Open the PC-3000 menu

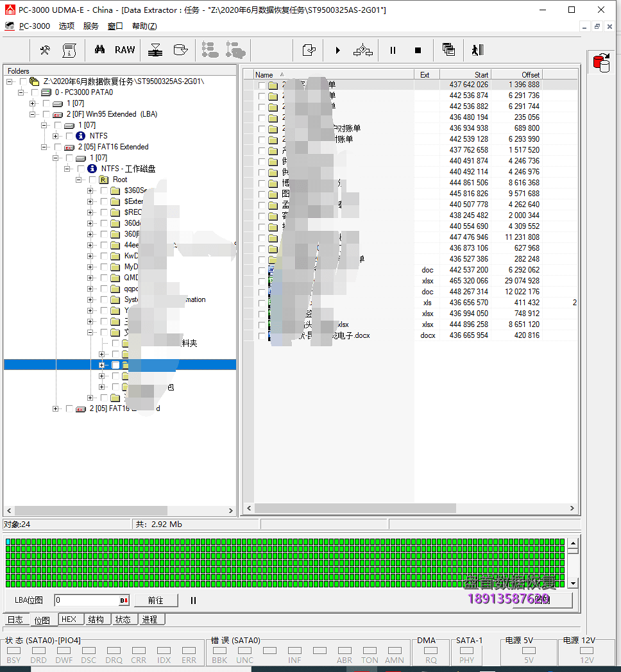pos(35,26)
